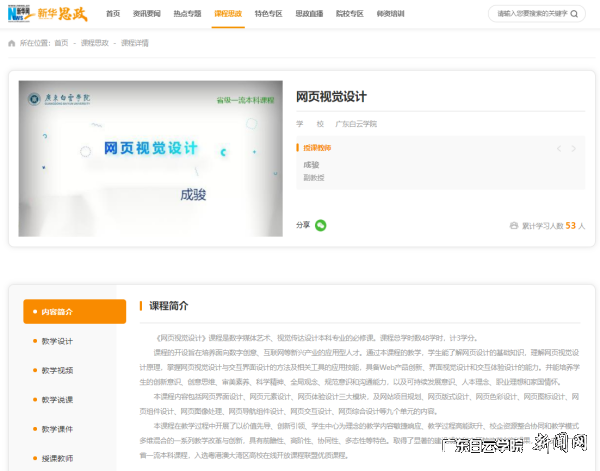600x471 pixels.
Task: Go to 热点专题 in top navigation
Action: click(x=188, y=14)
